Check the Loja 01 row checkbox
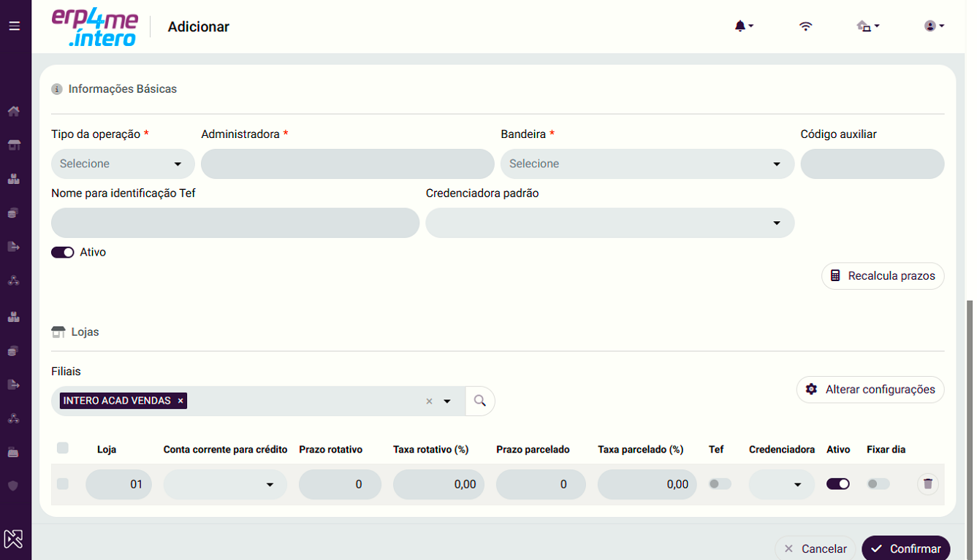The height and width of the screenshot is (560, 977). pyautogui.click(x=63, y=484)
